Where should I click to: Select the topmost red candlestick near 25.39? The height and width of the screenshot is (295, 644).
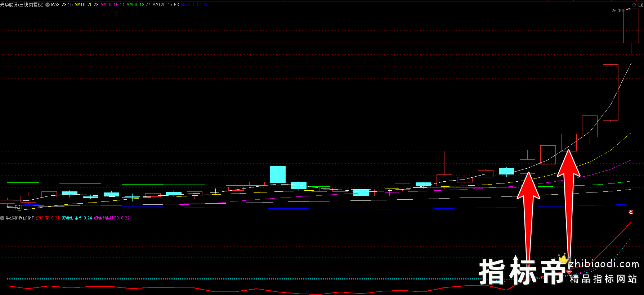[x=631, y=26]
